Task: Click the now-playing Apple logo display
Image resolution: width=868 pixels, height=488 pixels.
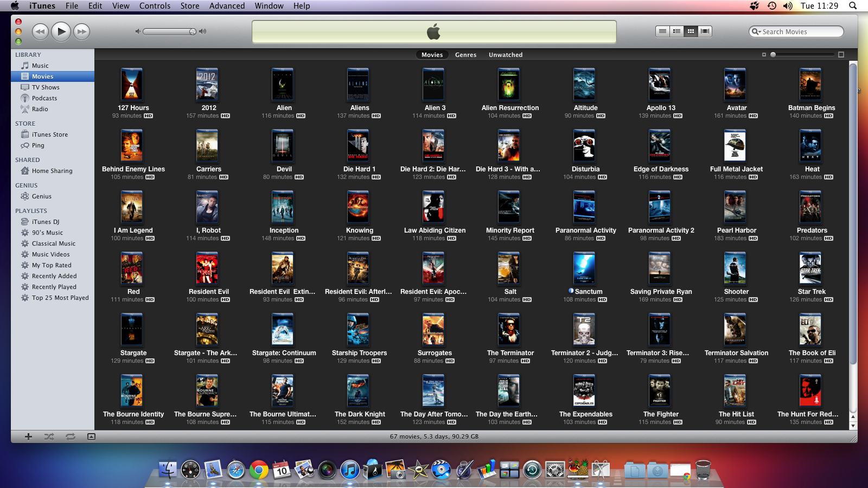Action: pos(434,32)
